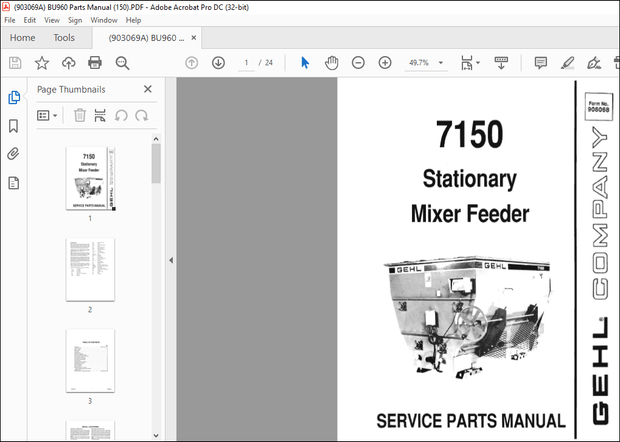
Task: Collapse the navigation pane arrow
Action: pyautogui.click(x=171, y=260)
